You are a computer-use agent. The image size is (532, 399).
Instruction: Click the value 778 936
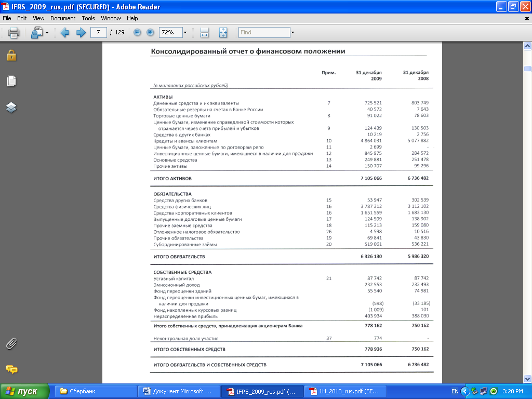tap(373, 349)
